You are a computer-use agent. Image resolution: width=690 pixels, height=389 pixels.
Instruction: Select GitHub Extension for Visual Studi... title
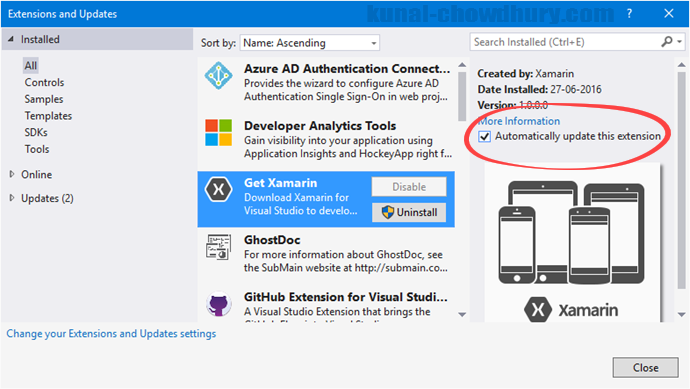pos(345,297)
